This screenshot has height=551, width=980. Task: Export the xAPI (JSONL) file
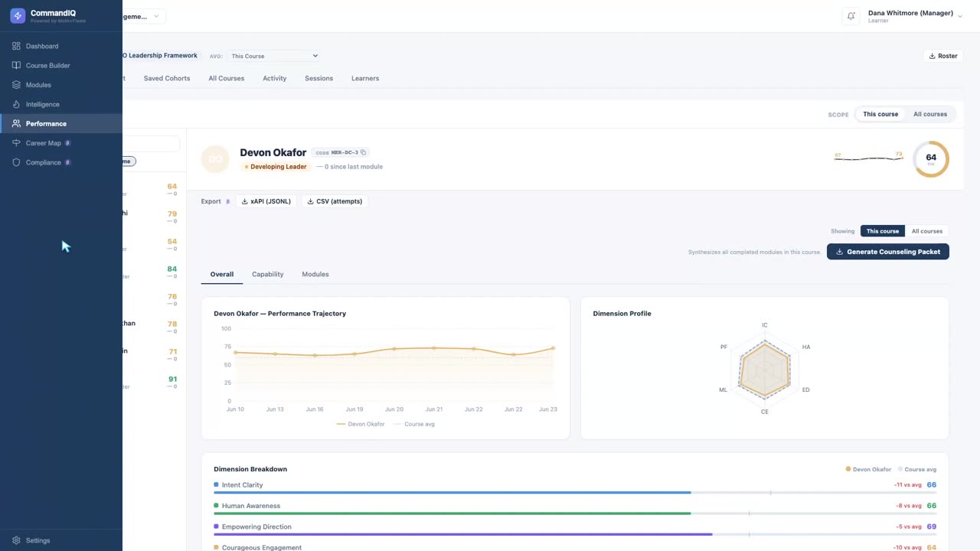click(x=266, y=201)
